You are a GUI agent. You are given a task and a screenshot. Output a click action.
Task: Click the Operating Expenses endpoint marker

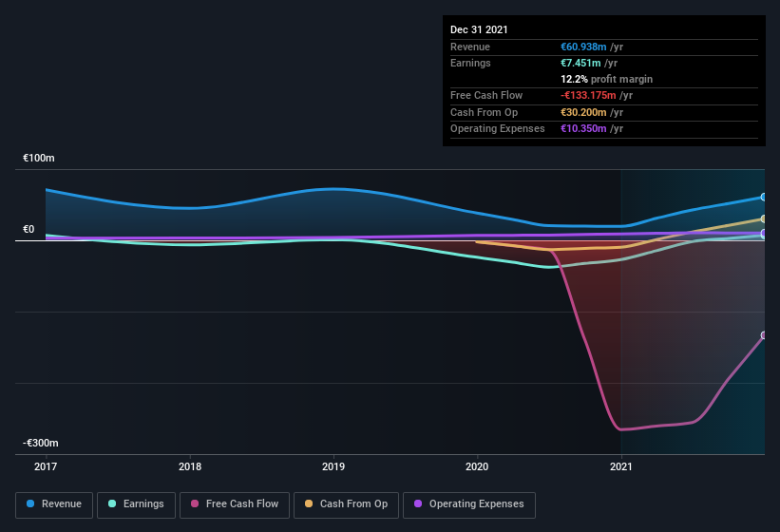764,233
